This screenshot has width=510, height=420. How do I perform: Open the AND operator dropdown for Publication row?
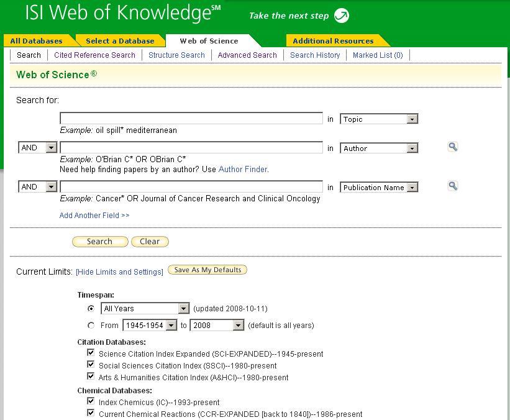pyautogui.click(x=38, y=187)
